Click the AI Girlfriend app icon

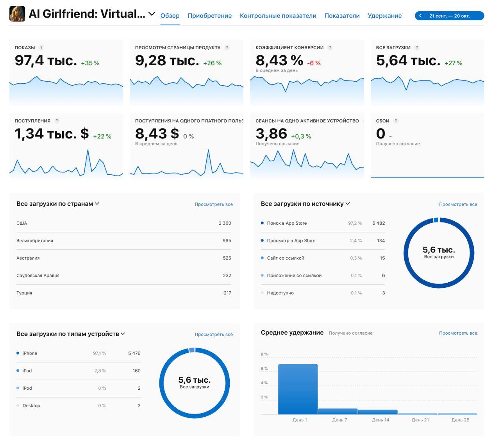click(x=17, y=14)
